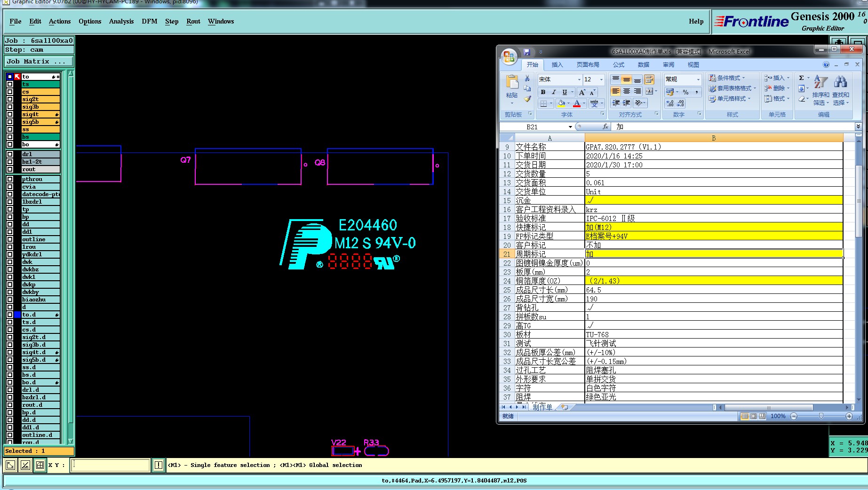Toggle visibility checkbox of layer drl
Screen dimensions: 868x490
pos(10,154)
